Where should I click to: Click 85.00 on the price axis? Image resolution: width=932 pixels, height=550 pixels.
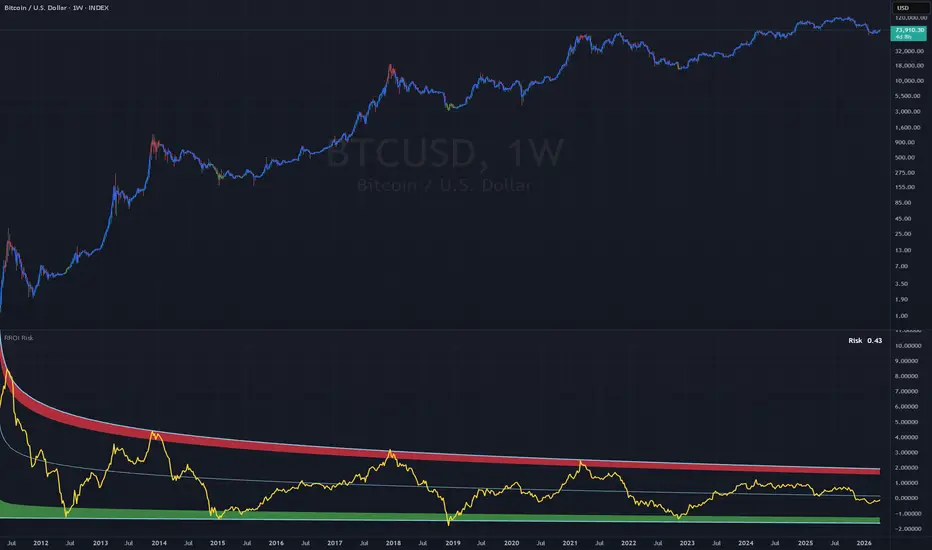[x=903, y=203]
